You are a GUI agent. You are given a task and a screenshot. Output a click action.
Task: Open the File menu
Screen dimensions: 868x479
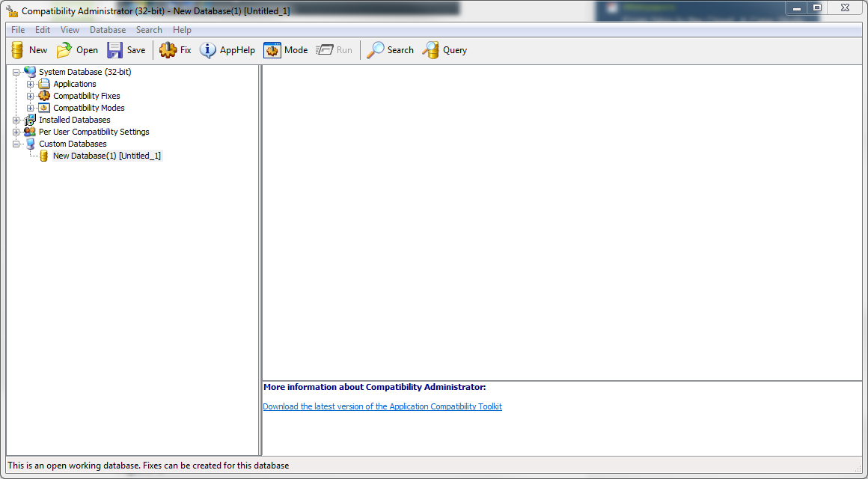click(x=18, y=30)
